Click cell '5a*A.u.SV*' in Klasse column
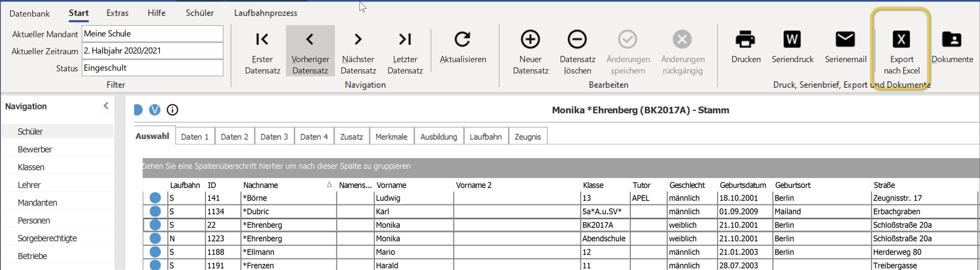 [605, 211]
